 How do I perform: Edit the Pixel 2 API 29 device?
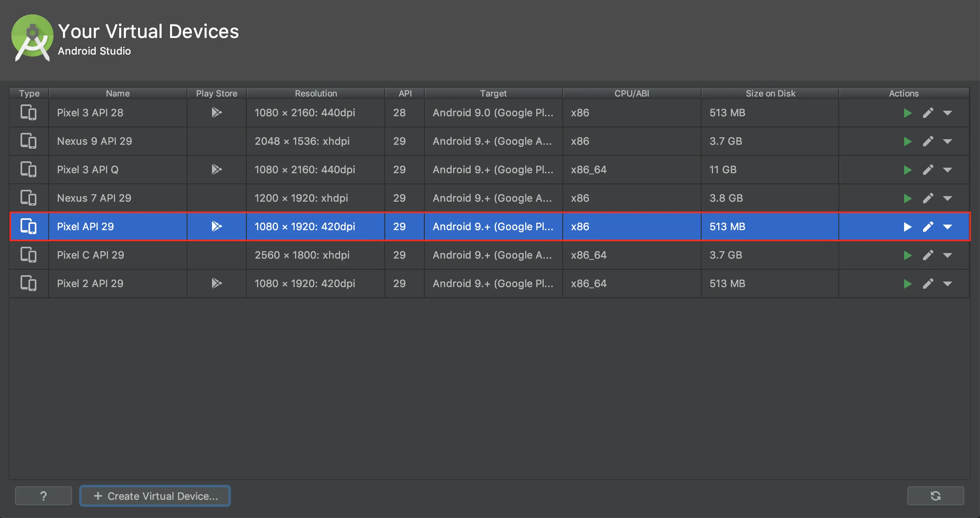928,284
